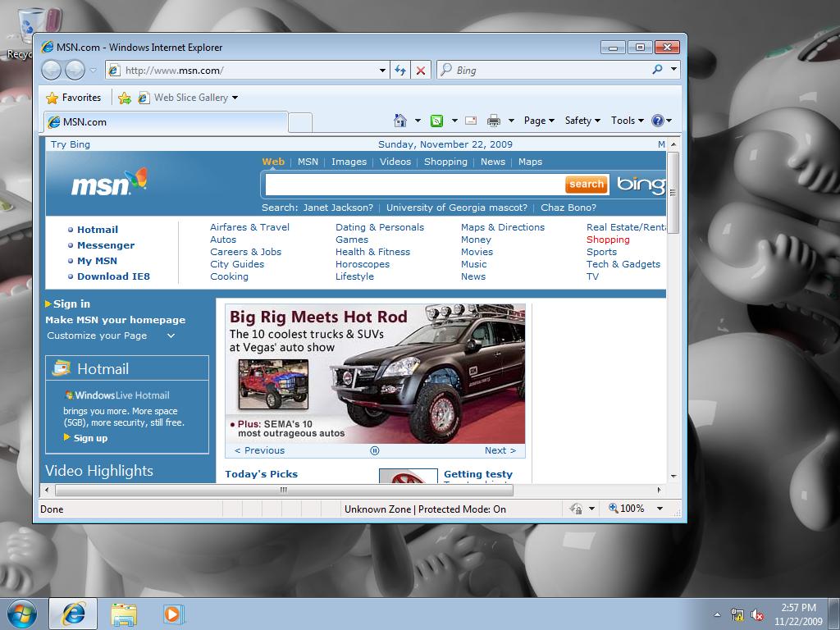Click the RSS feeds icon
The height and width of the screenshot is (630, 840).
437,121
